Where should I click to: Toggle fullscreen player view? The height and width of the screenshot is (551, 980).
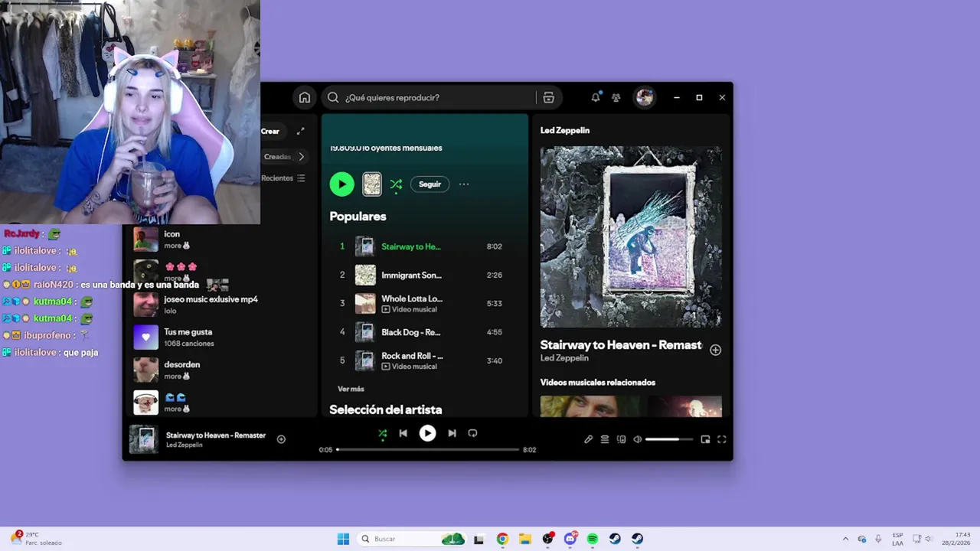click(721, 439)
